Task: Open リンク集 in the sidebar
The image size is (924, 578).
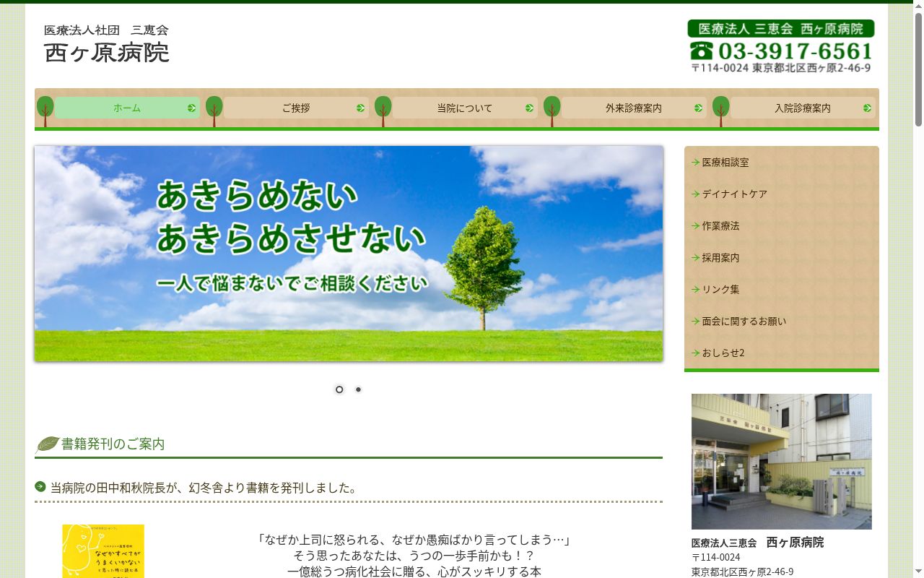Action: coord(720,290)
